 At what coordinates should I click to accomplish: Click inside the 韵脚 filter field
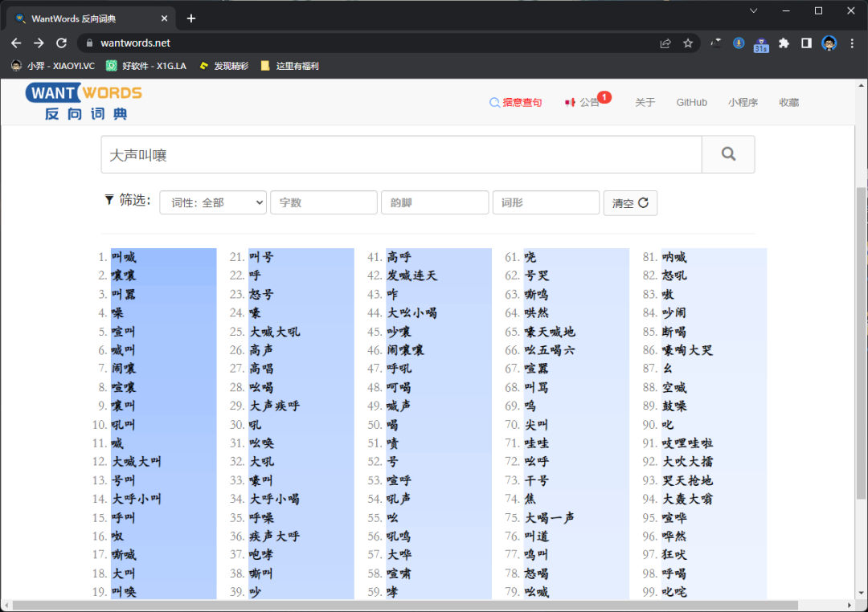point(434,202)
